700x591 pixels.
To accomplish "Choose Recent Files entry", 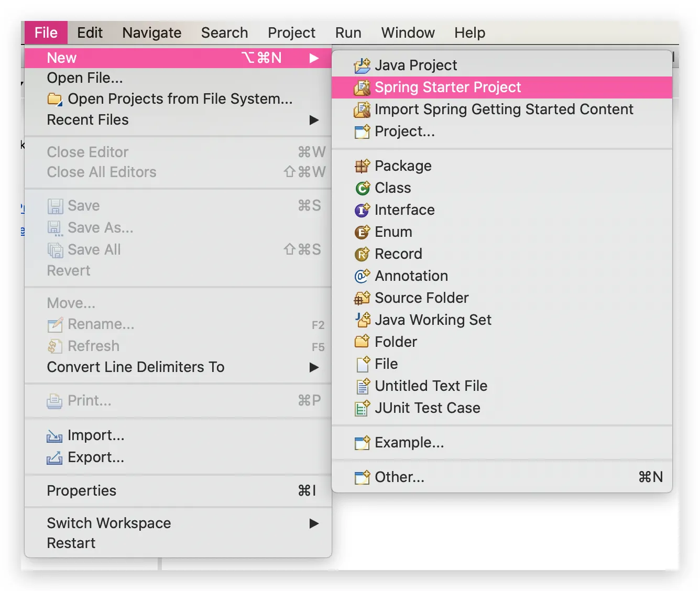I will pos(178,120).
